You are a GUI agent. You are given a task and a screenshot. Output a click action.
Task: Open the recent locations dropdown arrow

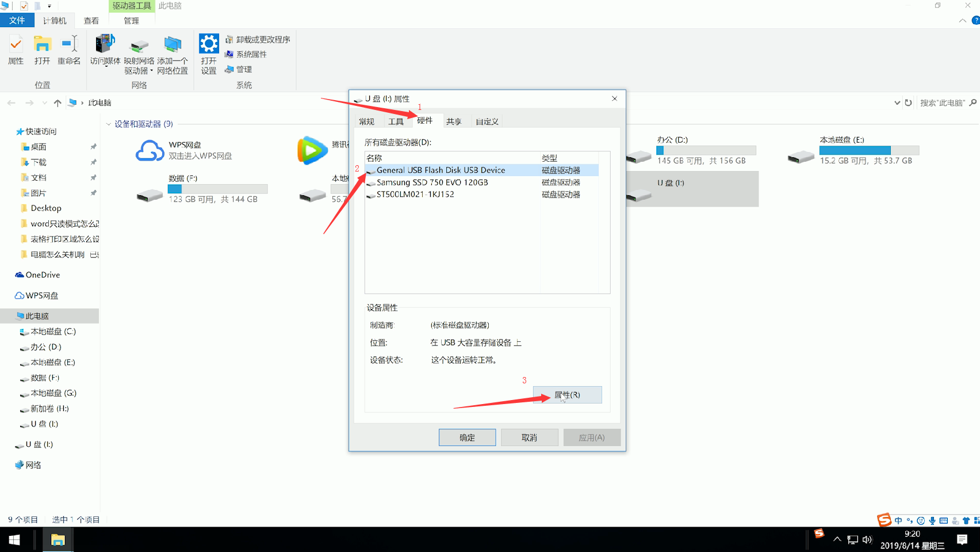click(44, 103)
